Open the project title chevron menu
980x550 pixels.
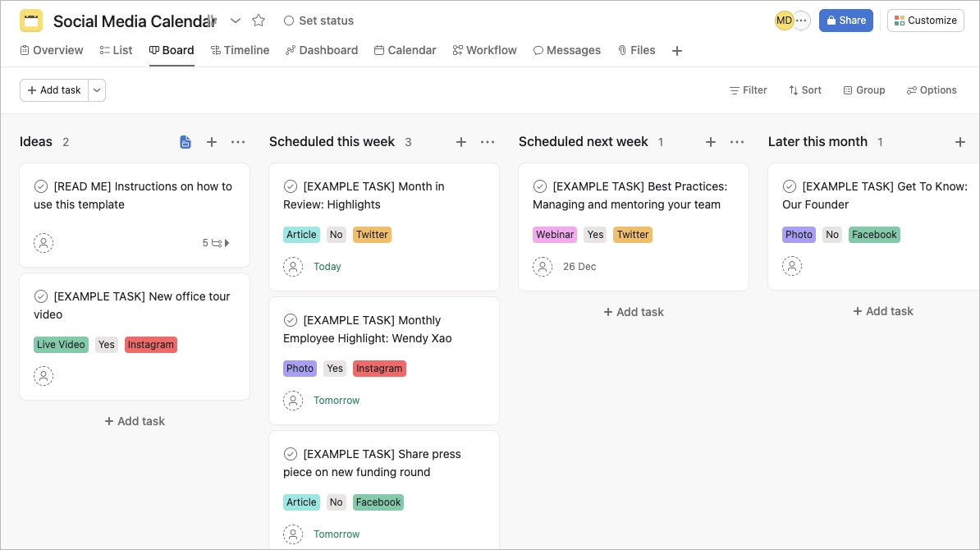pyautogui.click(x=236, y=21)
